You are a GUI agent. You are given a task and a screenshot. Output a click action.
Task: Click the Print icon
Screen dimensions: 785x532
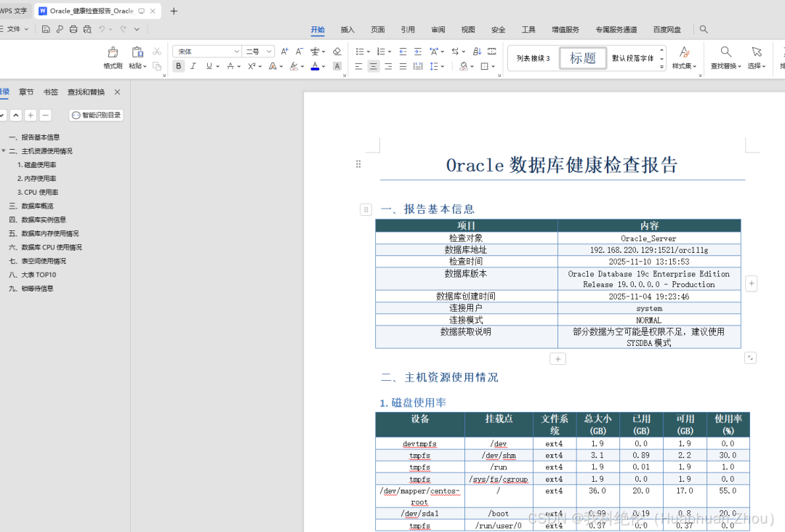click(73, 30)
